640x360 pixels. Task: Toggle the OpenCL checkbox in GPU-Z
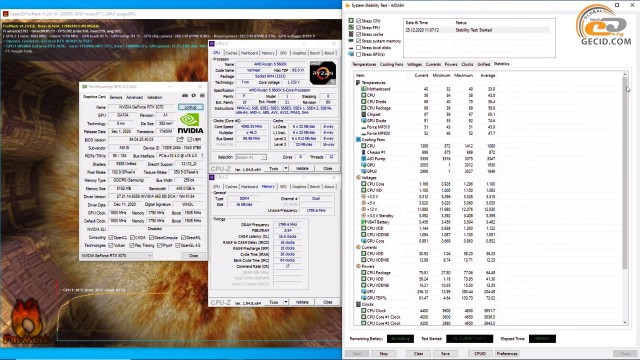pyautogui.click(x=111, y=237)
